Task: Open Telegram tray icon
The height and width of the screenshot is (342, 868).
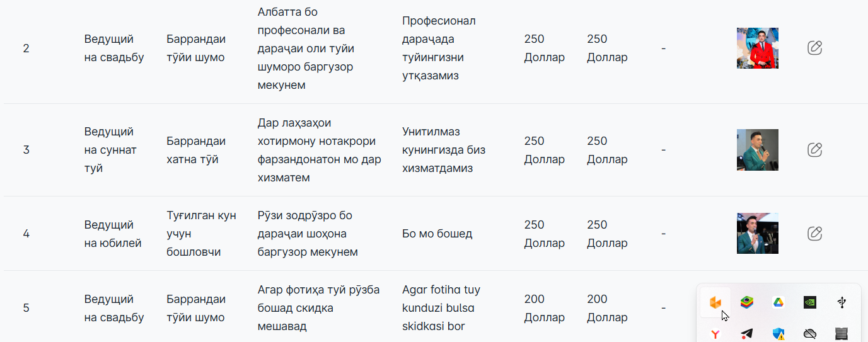Action: (x=746, y=334)
